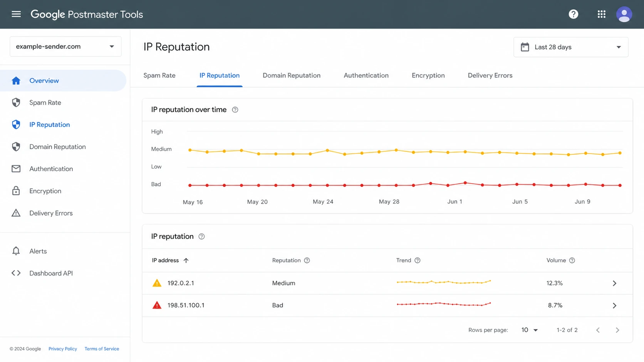Open Alerts in the sidebar
Image resolution: width=644 pixels, height=362 pixels.
[63, 251]
